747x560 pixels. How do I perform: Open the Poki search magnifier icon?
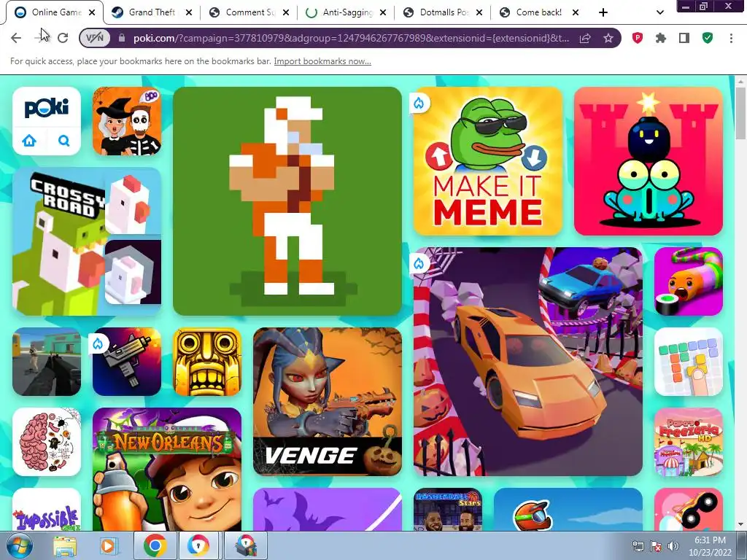[64, 141]
